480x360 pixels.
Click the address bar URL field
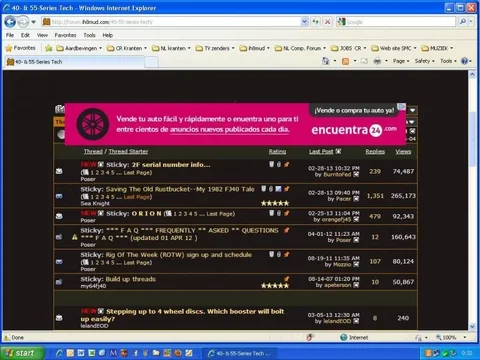coord(172,22)
